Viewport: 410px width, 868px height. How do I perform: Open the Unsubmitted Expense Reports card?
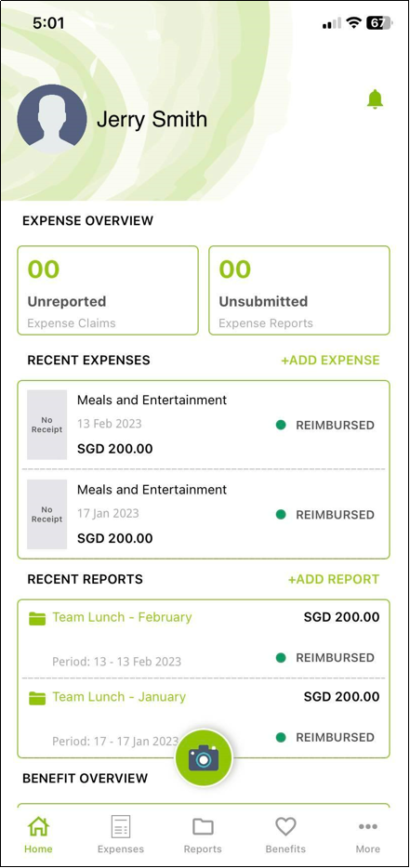coord(299,291)
